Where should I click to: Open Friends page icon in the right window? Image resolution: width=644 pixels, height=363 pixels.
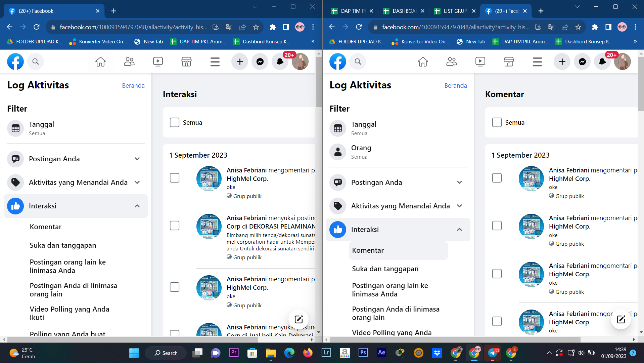point(452,62)
